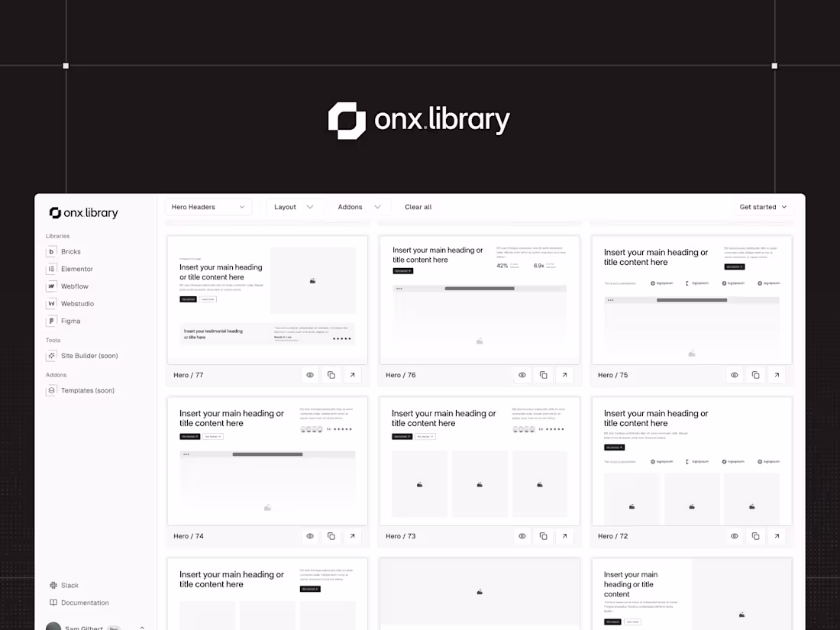
Task: Open the Addons filter dropdown
Action: tap(357, 206)
